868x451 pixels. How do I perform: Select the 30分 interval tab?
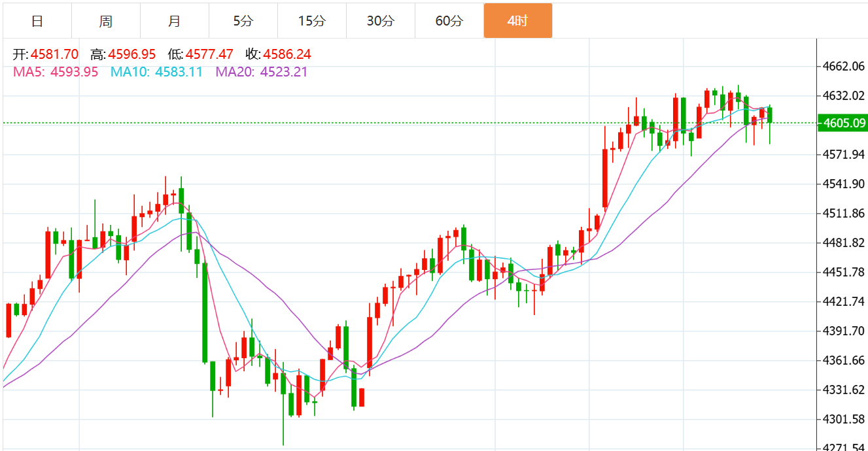[x=380, y=21]
